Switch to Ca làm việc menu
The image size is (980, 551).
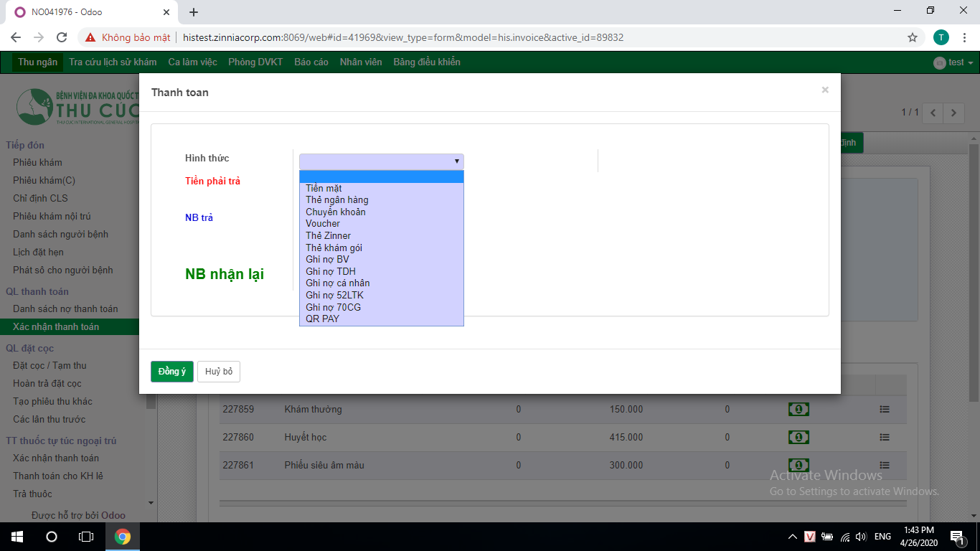[192, 62]
